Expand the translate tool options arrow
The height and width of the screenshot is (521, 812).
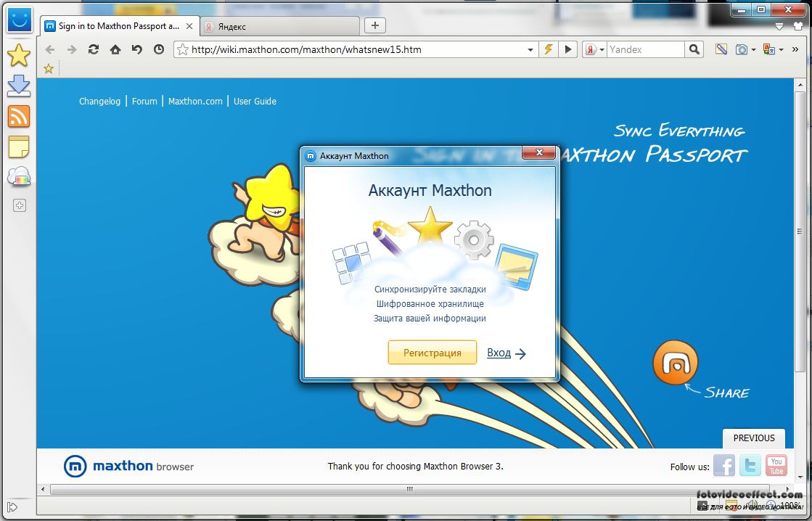[781, 50]
